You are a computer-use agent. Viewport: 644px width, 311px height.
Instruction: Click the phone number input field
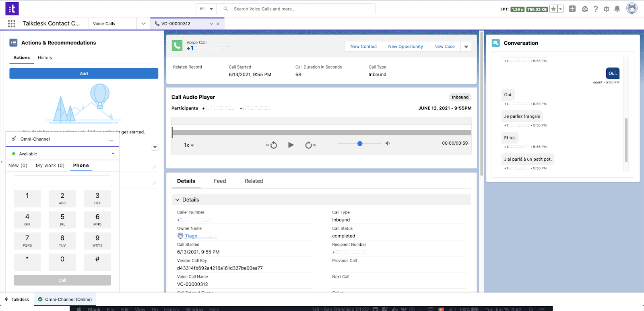click(x=62, y=181)
